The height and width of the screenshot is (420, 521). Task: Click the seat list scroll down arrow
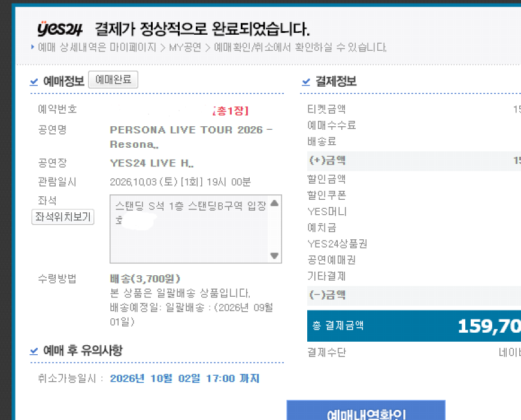(274, 255)
